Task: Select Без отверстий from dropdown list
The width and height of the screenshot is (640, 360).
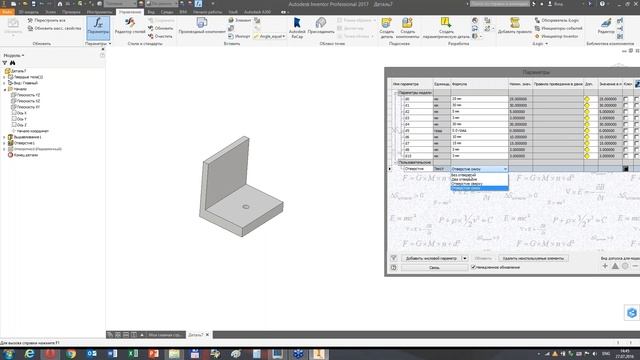Action: tap(479, 175)
